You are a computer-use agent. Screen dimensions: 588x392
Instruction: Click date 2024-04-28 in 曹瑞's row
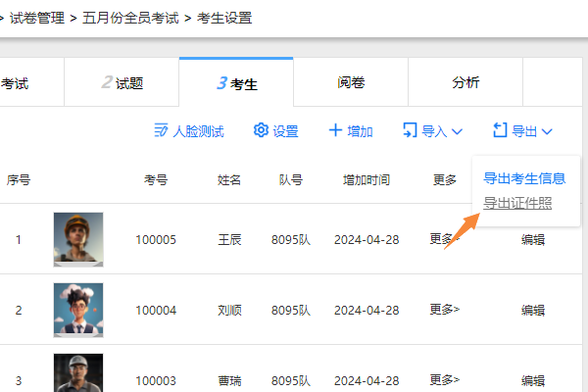367,381
